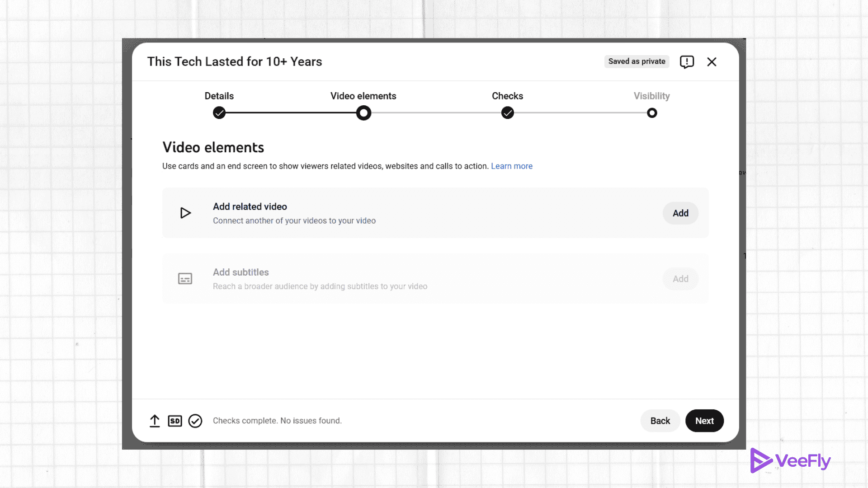Click the upload status arrow icon
Viewport: 868px width, 488px height.
155,421
